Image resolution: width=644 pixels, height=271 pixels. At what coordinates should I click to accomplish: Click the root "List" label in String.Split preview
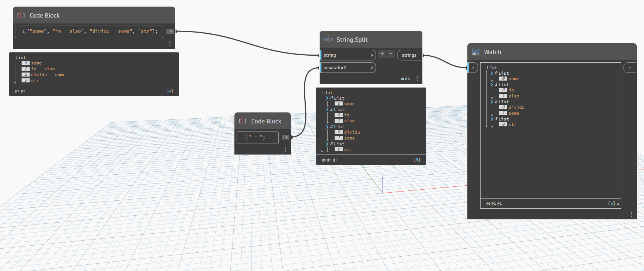[327, 93]
